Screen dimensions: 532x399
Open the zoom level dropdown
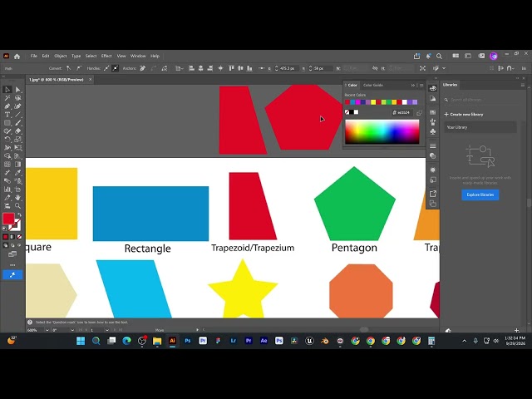click(47, 330)
